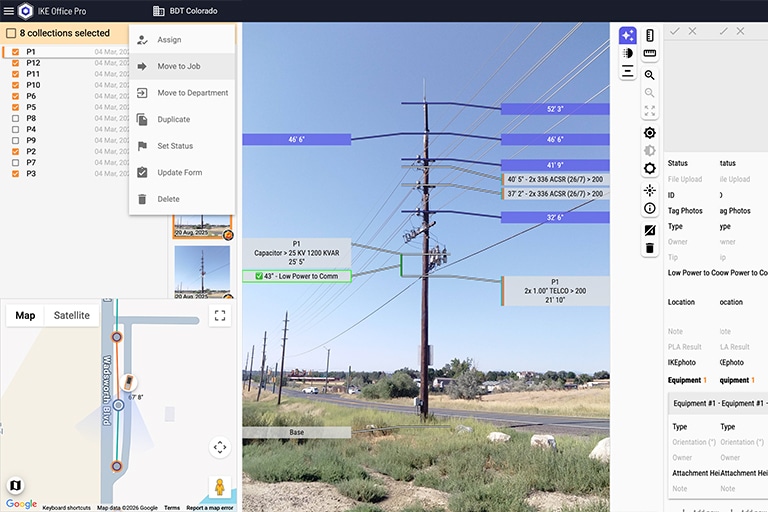
Task: Fit photo to screen with expand arrows
Action: coord(649,111)
